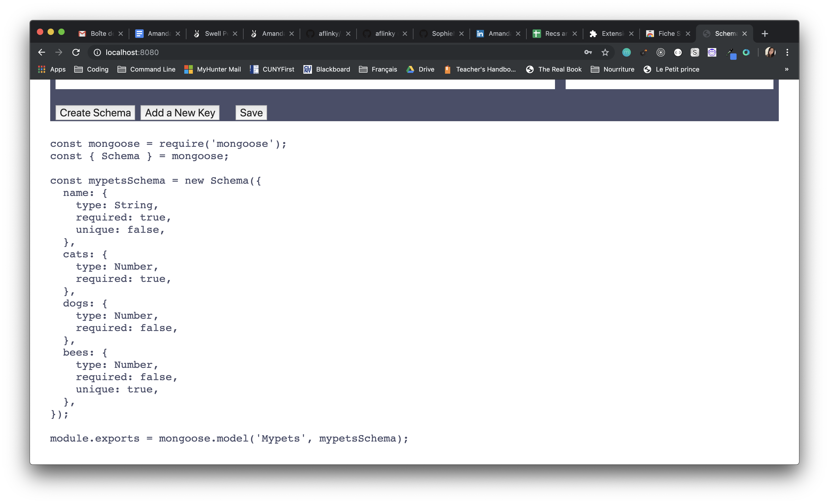829x504 pixels.
Task: Close the Fiche S tab
Action: [688, 34]
